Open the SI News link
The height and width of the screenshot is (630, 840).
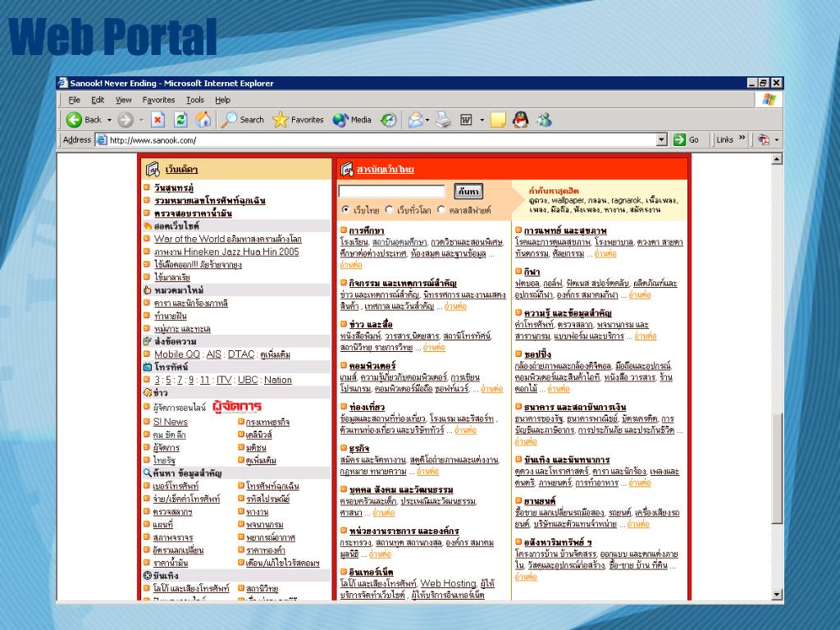[171, 422]
